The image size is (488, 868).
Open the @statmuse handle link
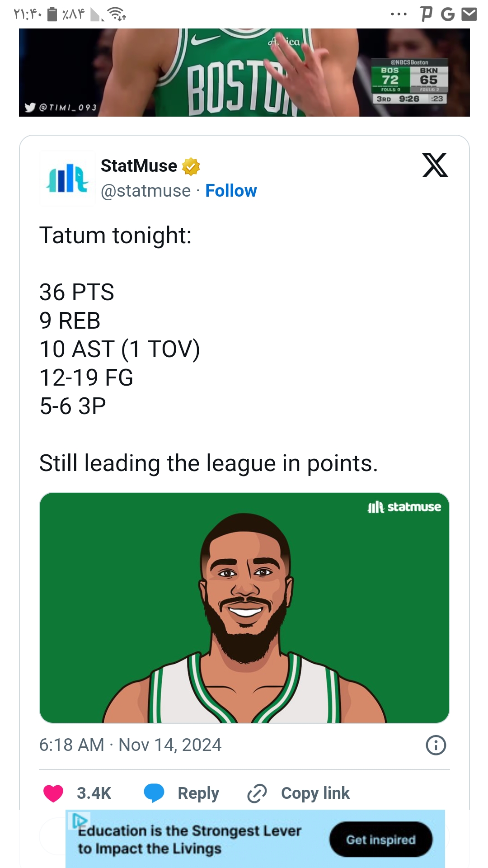click(x=145, y=191)
